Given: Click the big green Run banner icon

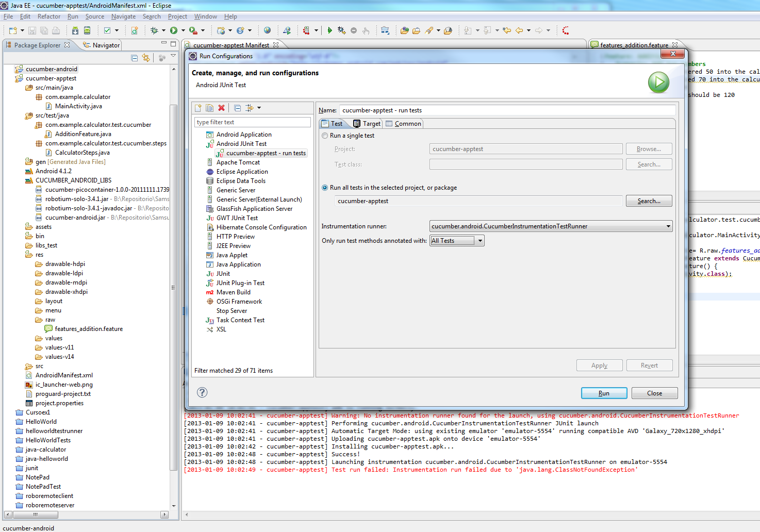Looking at the screenshot, I should point(658,82).
